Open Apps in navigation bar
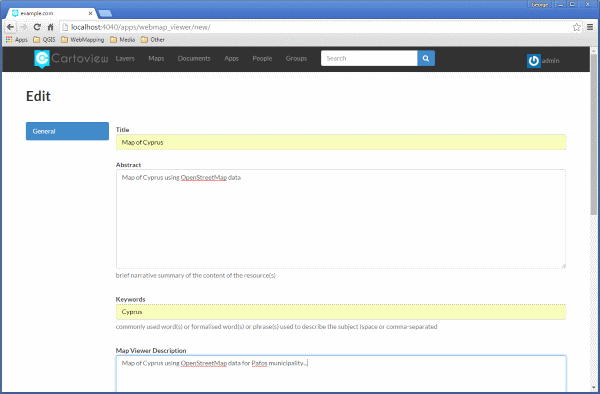 pyautogui.click(x=232, y=59)
